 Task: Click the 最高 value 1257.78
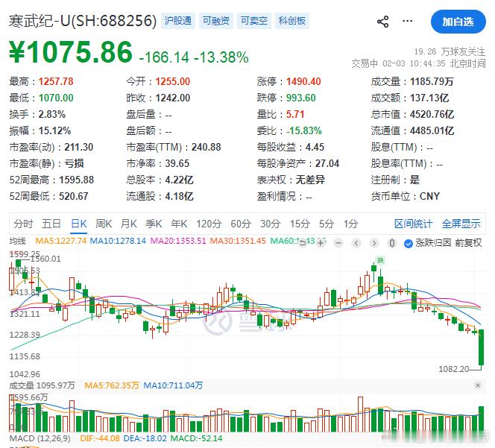tap(56, 81)
